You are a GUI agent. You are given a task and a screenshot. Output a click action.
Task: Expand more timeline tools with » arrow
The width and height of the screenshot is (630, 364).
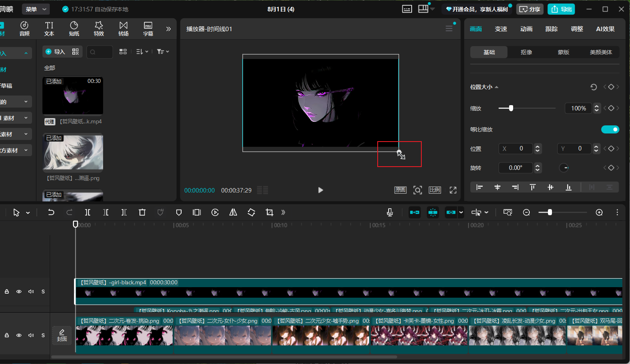[283, 212]
